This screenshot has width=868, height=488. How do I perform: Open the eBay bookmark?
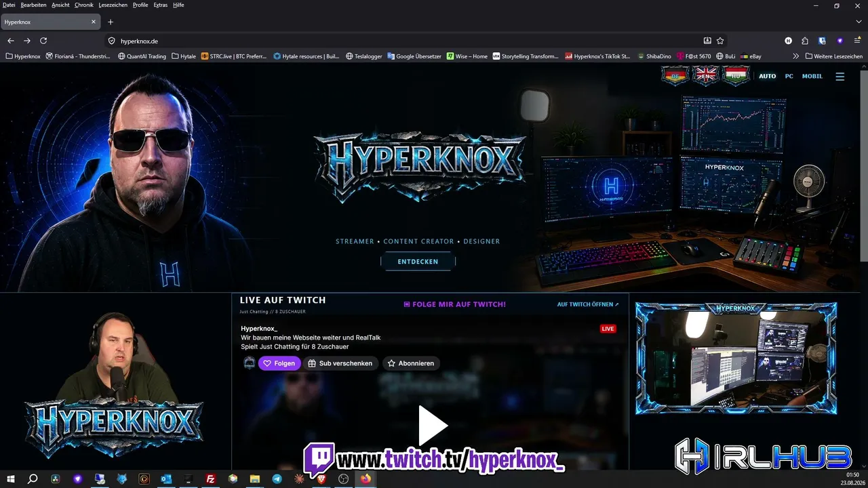tap(751, 56)
